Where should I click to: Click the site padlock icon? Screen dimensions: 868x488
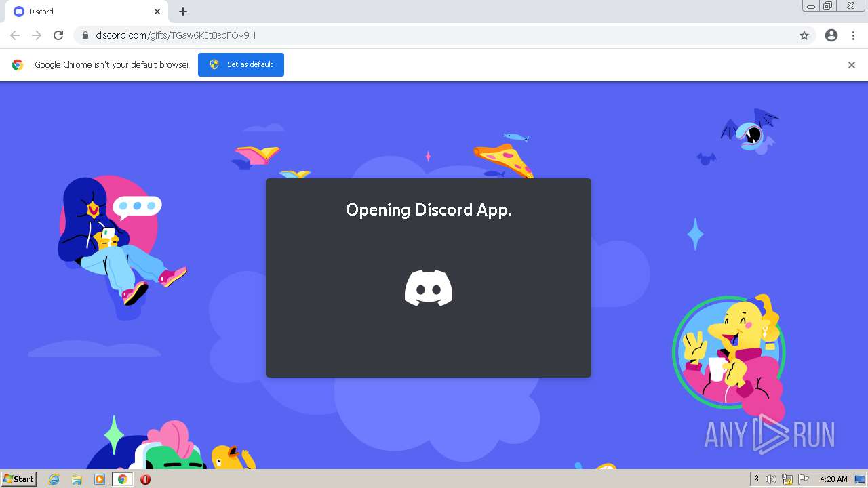click(x=85, y=35)
